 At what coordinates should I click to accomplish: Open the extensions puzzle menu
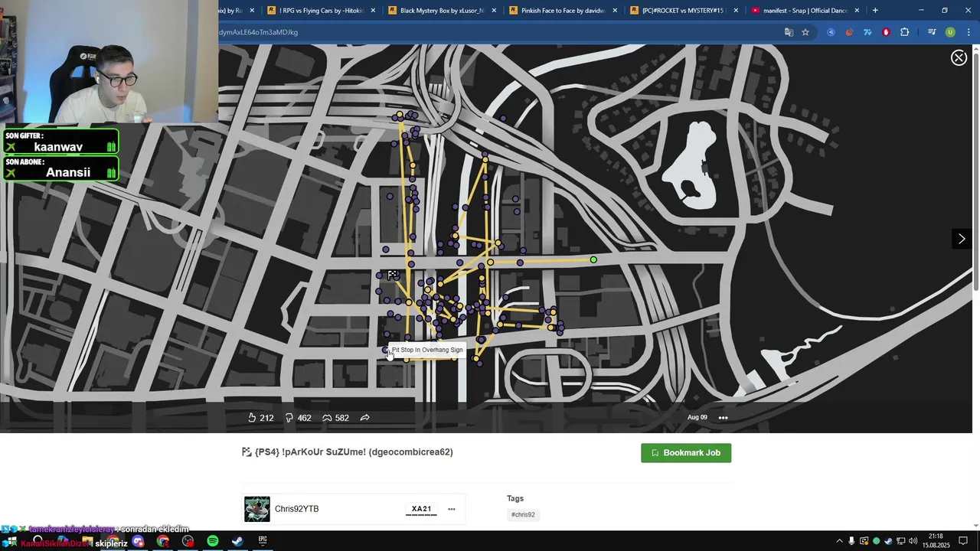(904, 32)
